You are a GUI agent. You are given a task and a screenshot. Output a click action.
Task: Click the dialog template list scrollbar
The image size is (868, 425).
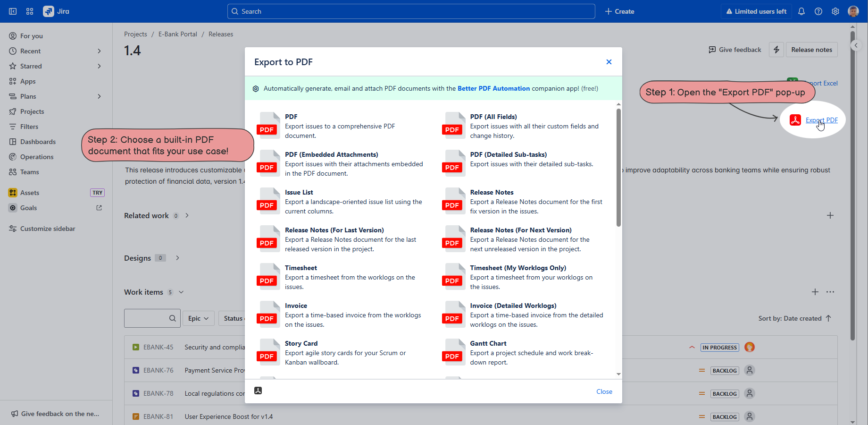click(618, 168)
